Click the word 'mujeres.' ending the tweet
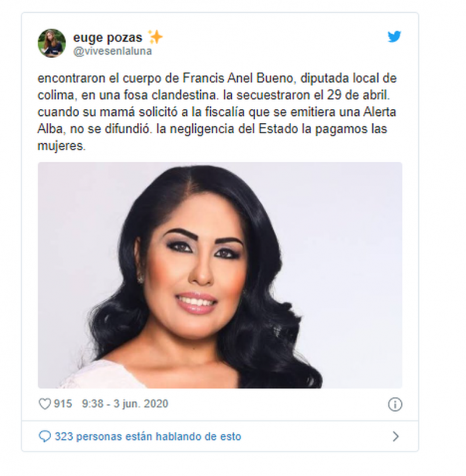The image size is (466, 476). coord(62,146)
